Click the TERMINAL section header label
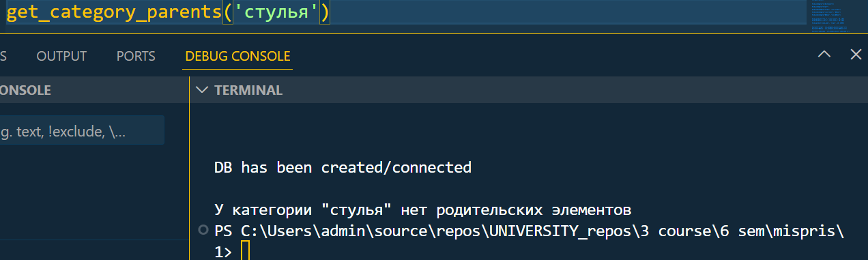The height and width of the screenshot is (260, 868). pyautogui.click(x=248, y=90)
